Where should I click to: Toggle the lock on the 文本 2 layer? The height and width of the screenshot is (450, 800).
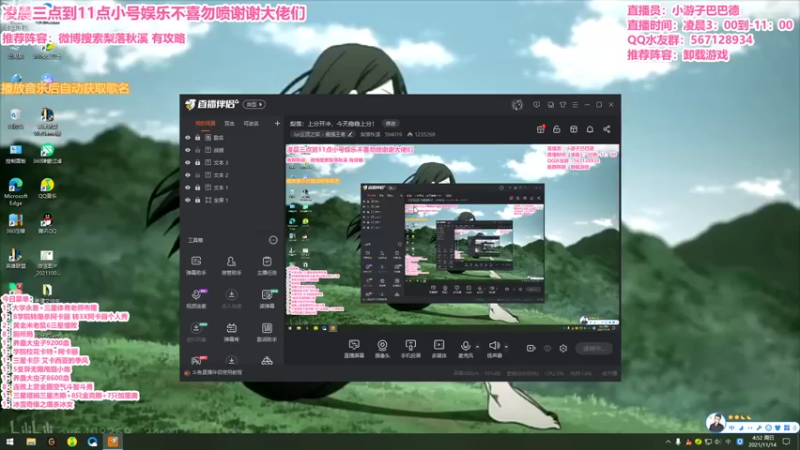pyautogui.click(x=197, y=175)
